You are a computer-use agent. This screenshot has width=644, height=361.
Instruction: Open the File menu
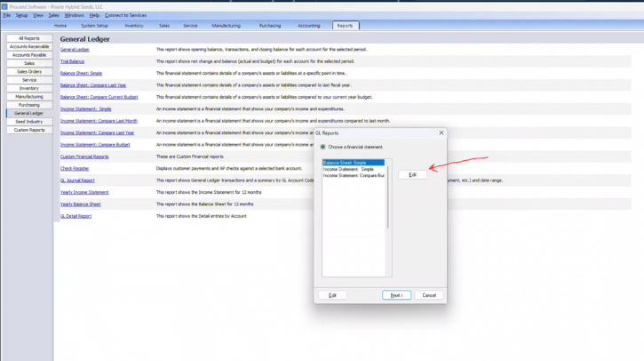[6, 15]
